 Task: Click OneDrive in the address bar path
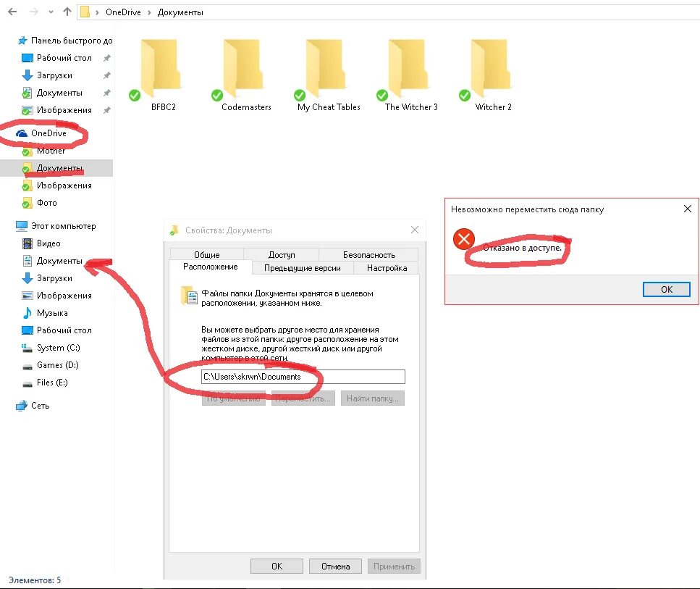123,12
